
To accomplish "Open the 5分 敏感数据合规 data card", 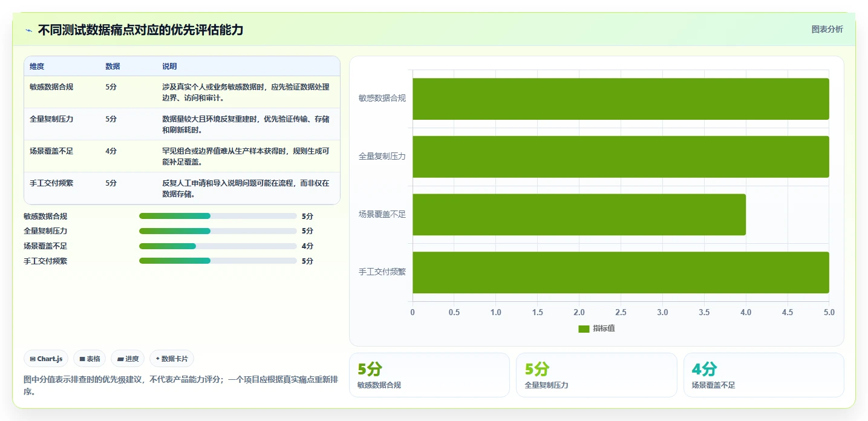I will coord(429,375).
